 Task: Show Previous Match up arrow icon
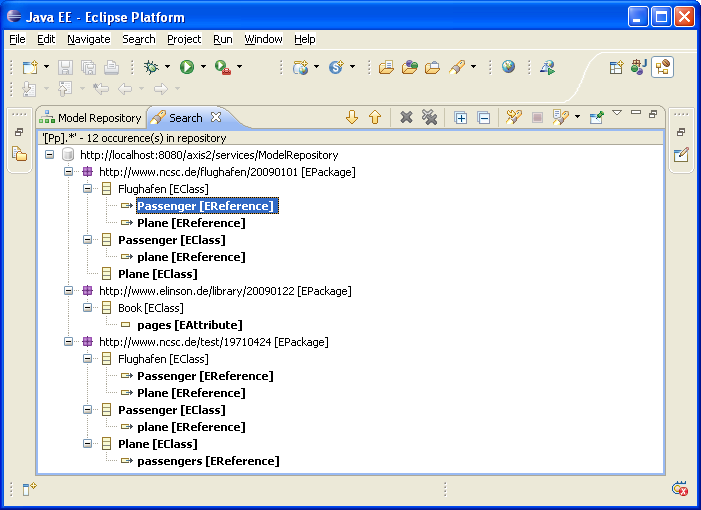click(x=375, y=118)
